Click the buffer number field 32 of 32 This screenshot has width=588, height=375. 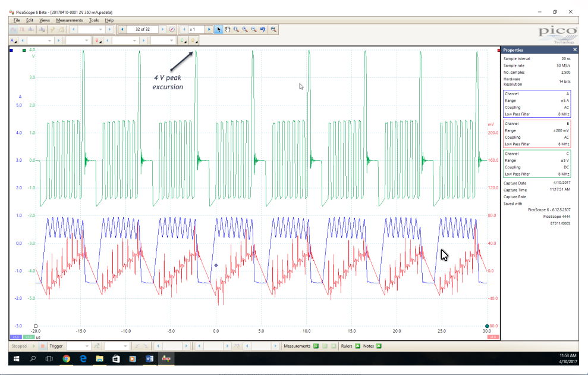[x=143, y=29]
